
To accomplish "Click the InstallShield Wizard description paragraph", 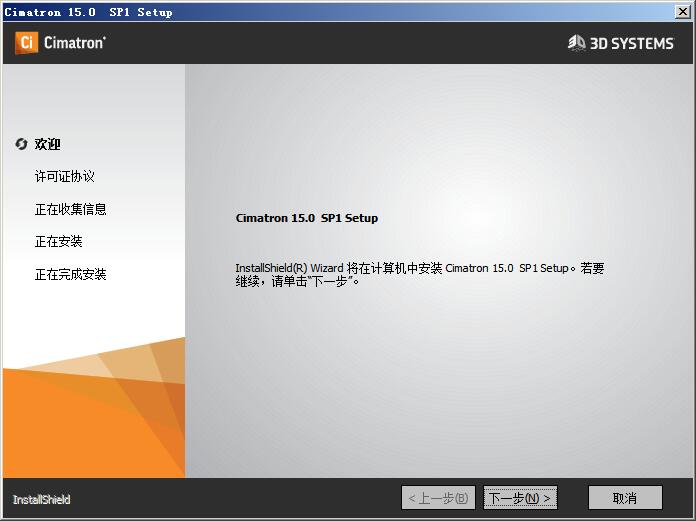I will (420, 275).
